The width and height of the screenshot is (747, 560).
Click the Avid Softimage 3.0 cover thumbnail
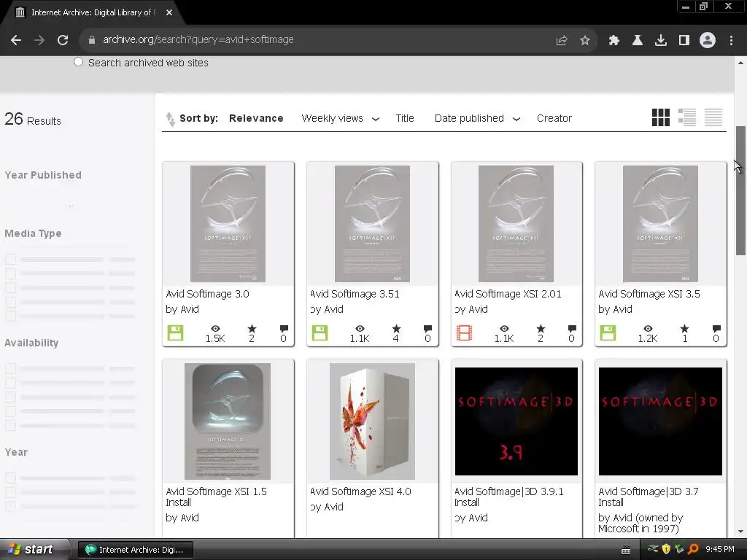228,223
